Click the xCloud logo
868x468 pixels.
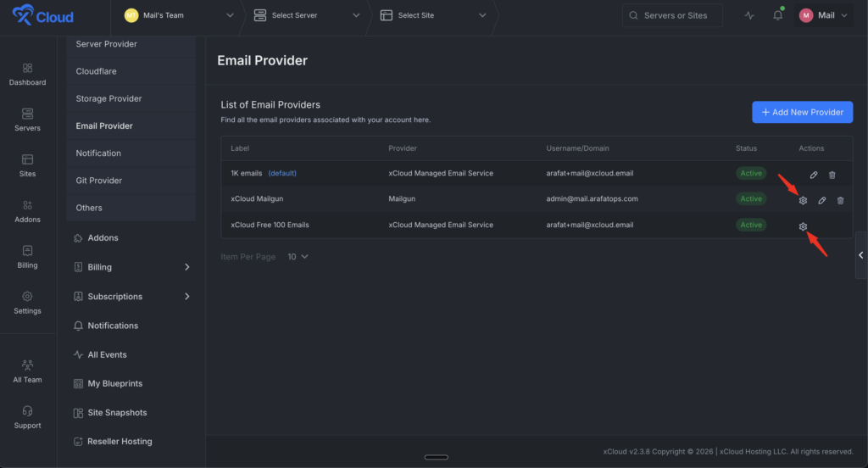pos(43,16)
